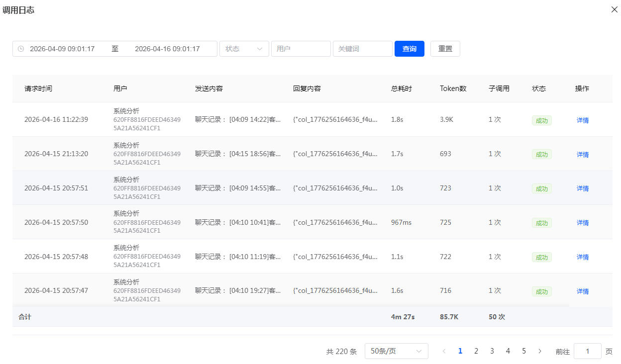Click the 用户 filter input field

point(301,48)
